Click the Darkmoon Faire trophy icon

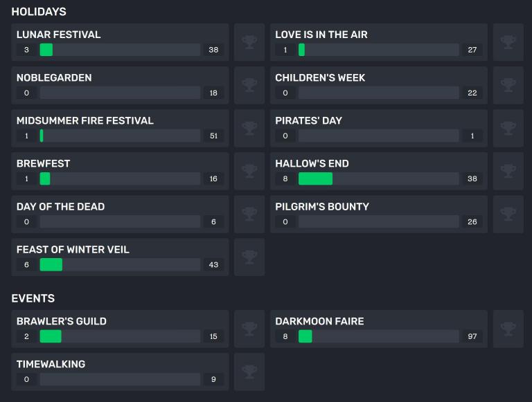pos(508,329)
